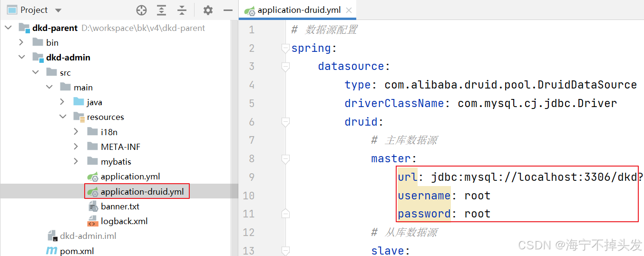644x256 pixels.
Task: Click the url key on line 9
Action: click(408, 177)
